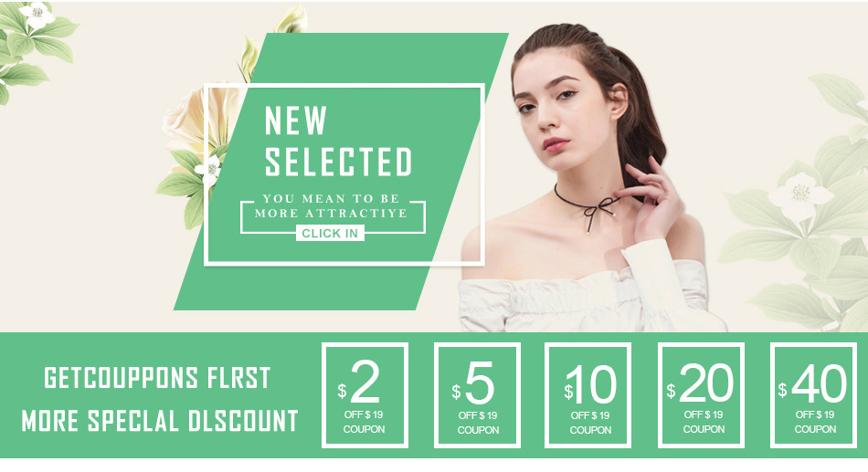Click the YOU MEAN TO BE tagline
Viewport: 868px width, 472px height.
point(331,199)
